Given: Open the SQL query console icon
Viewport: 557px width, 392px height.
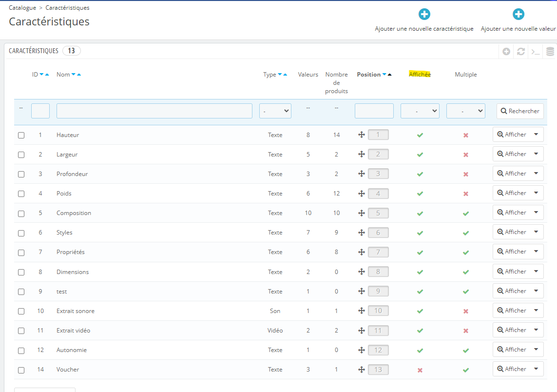Looking at the screenshot, I should pos(536,52).
